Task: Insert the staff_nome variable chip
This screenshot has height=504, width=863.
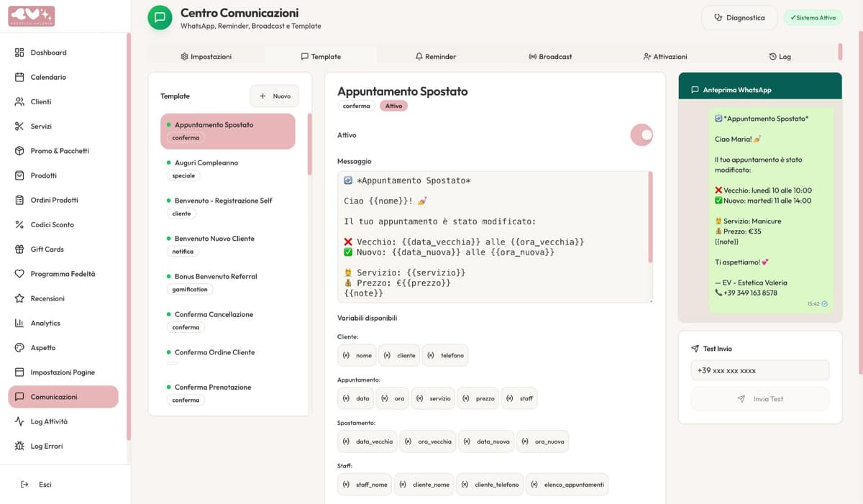Action: point(365,485)
